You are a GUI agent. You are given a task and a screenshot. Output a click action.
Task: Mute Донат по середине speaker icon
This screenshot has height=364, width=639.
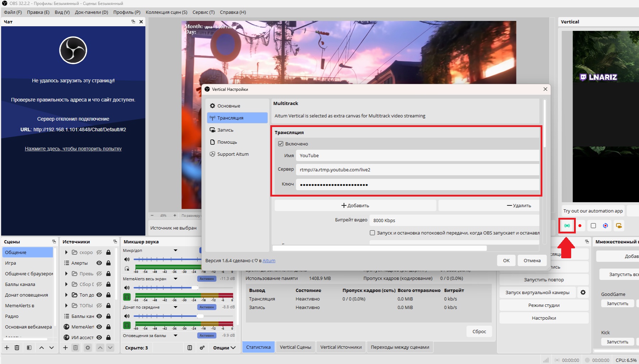127,316
